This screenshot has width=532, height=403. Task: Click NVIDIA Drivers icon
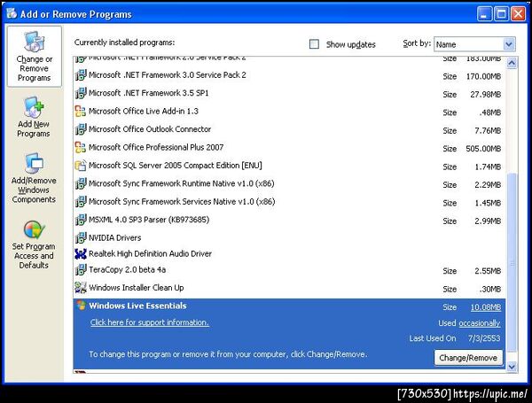(81, 237)
